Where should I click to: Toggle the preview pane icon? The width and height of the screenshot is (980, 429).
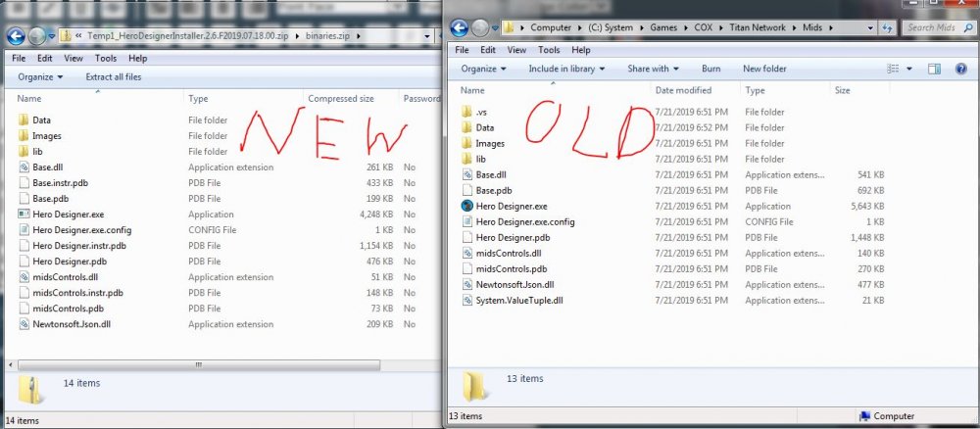[934, 69]
